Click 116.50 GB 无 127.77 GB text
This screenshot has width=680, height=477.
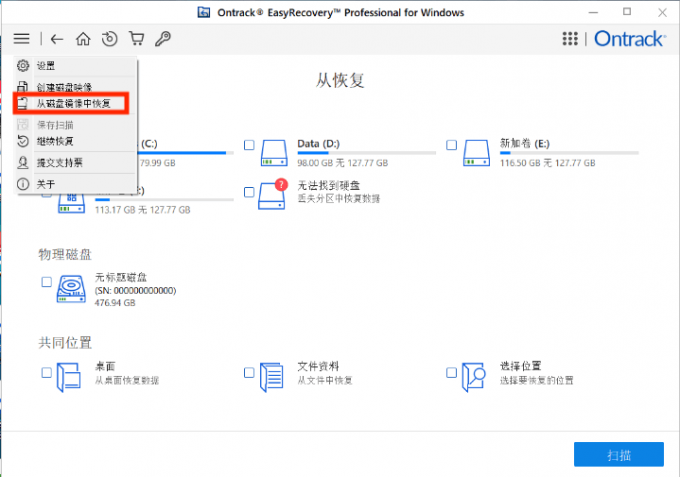click(x=547, y=163)
